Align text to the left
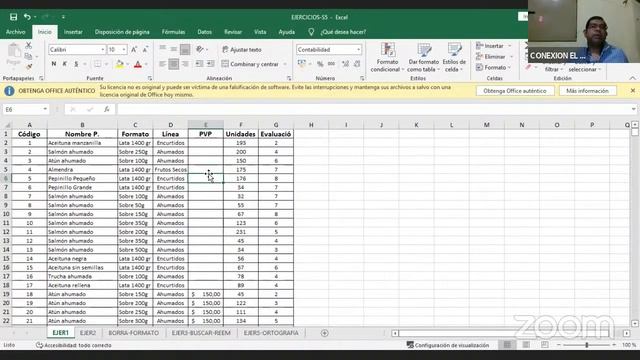This screenshot has width=640, height=360. [162, 64]
